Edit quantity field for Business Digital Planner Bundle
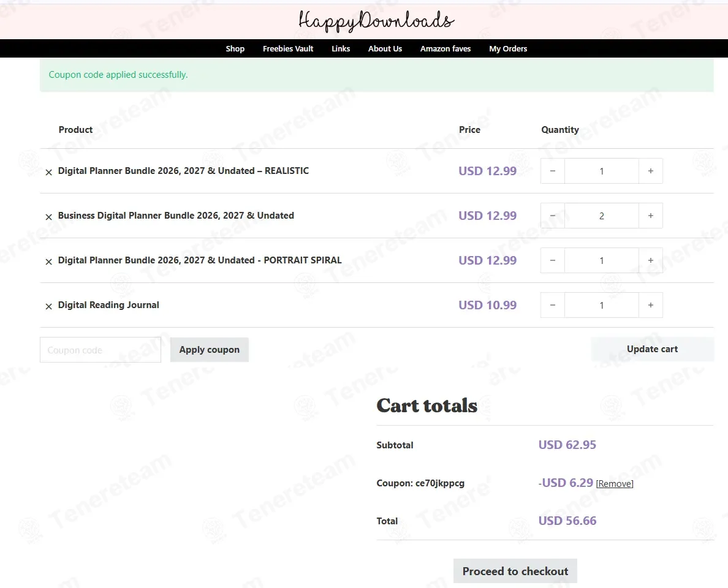 tap(602, 216)
